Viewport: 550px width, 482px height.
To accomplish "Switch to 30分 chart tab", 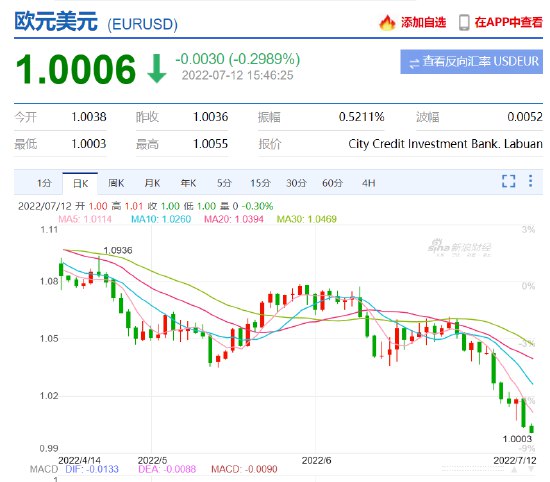I will pos(296,183).
